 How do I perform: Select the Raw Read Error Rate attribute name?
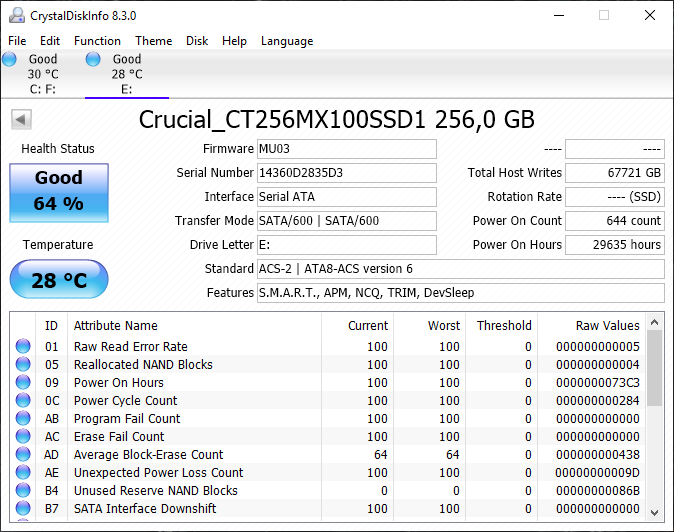pyautogui.click(x=131, y=346)
